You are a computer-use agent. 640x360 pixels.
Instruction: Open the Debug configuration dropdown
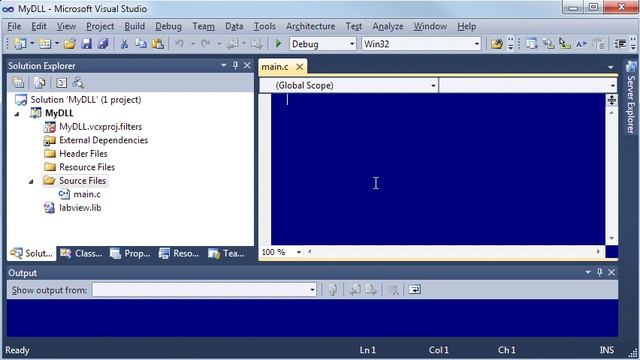[x=352, y=44]
